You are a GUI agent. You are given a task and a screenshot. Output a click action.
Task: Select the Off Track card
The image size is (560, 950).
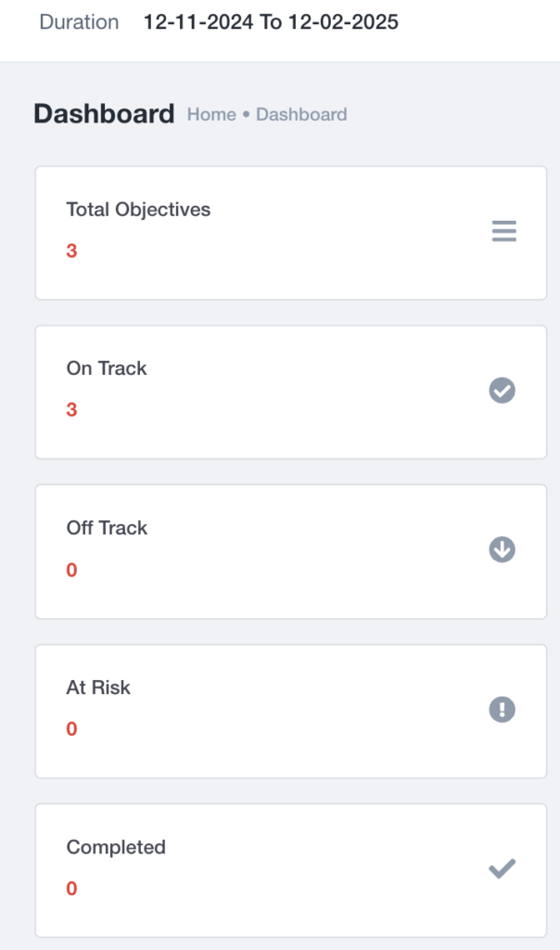click(290, 551)
